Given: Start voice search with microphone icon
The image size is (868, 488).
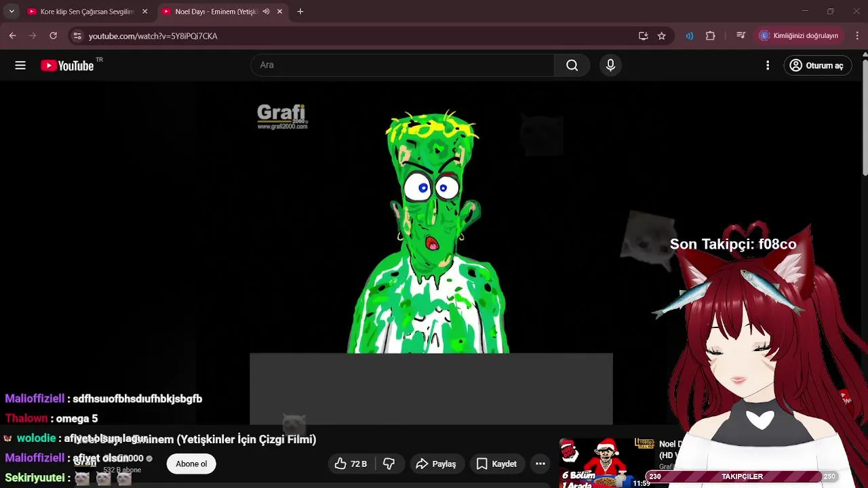Looking at the screenshot, I should click(610, 65).
